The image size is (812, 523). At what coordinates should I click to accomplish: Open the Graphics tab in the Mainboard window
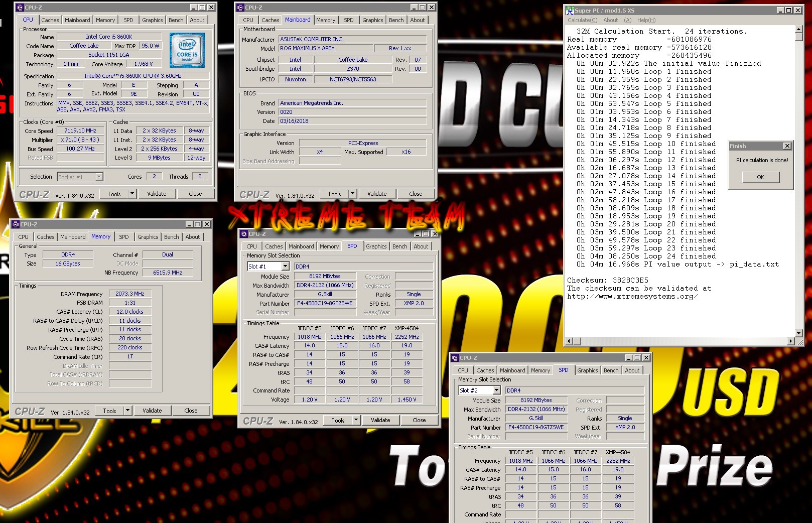pos(373,20)
